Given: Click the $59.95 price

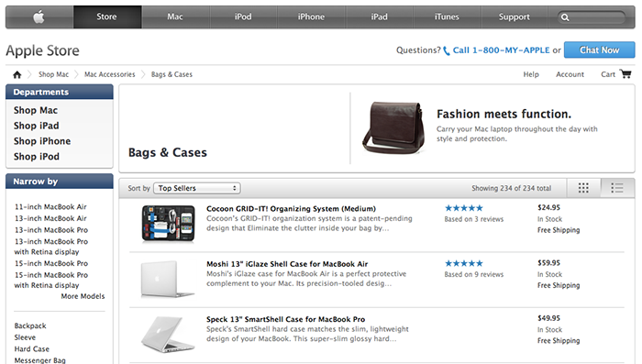Looking at the screenshot, I should pos(549,263).
